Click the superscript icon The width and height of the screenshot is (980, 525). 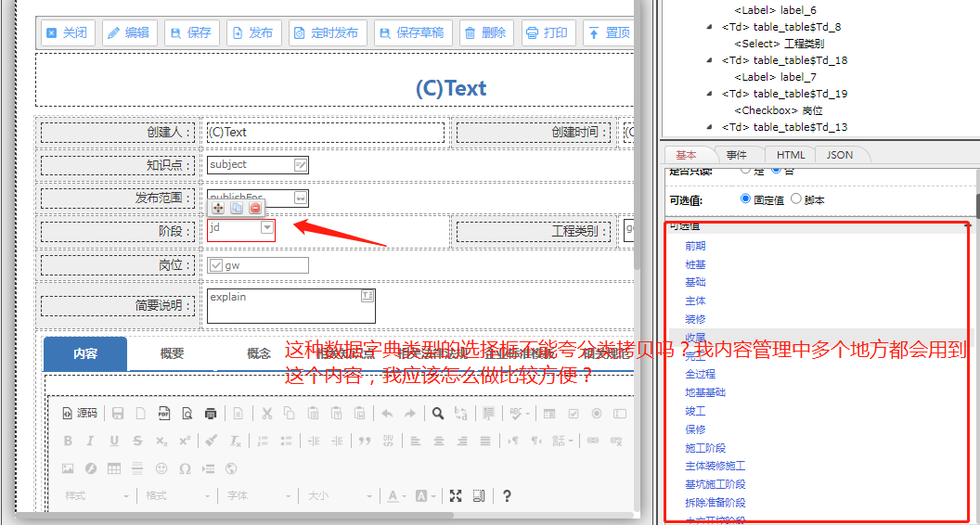pos(185,441)
